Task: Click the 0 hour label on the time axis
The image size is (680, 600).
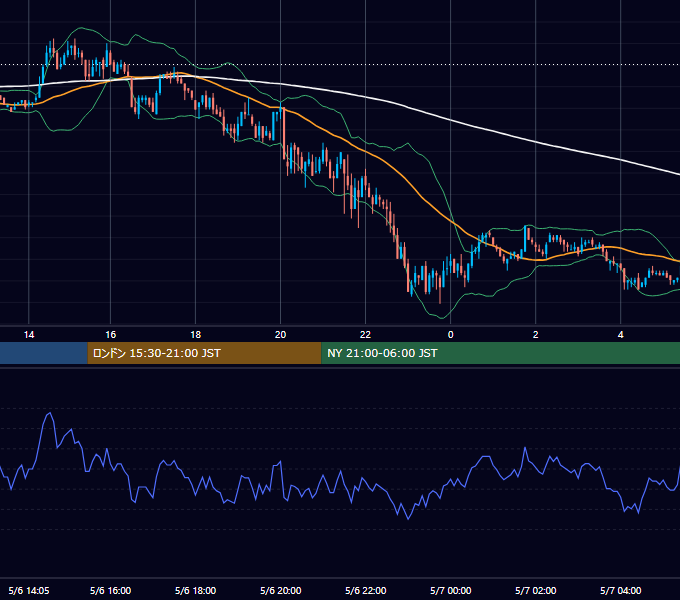Action: tap(451, 335)
